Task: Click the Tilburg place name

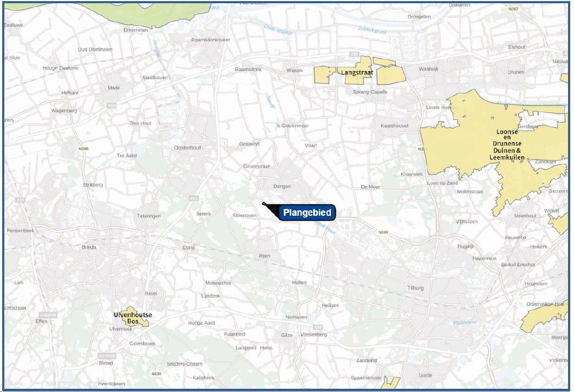Action: click(415, 288)
